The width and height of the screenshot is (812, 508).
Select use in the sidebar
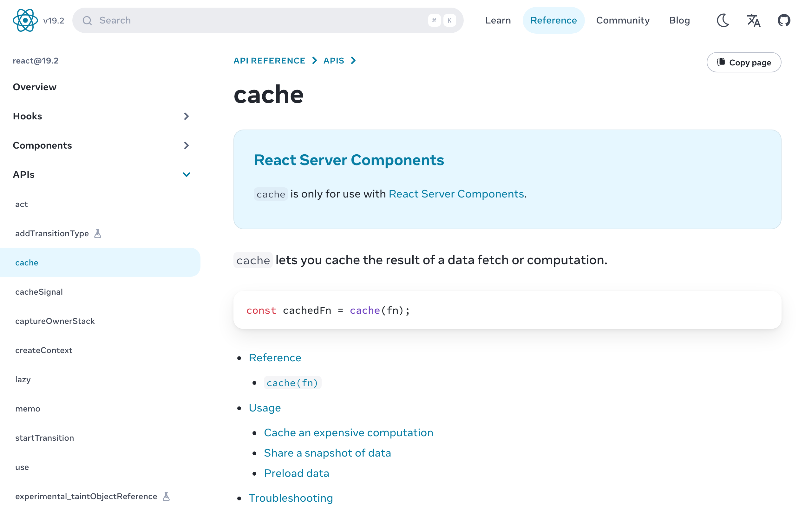tap(100, 467)
